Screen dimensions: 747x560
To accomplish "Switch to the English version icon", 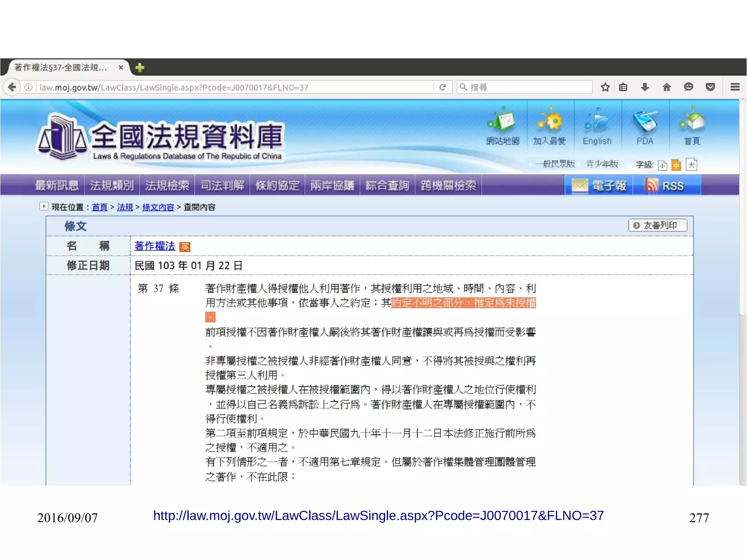I will [x=597, y=127].
